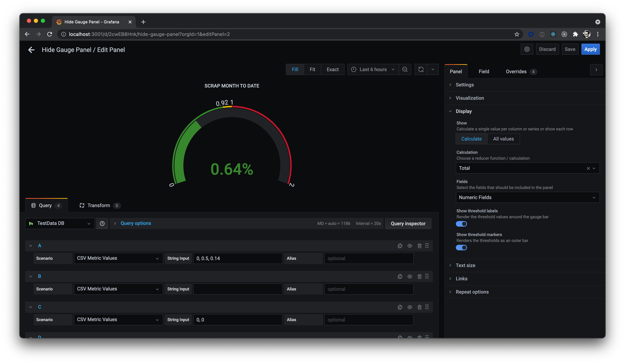The image size is (625, 364).
Task: Select the All values option
Action: point(503,139)
